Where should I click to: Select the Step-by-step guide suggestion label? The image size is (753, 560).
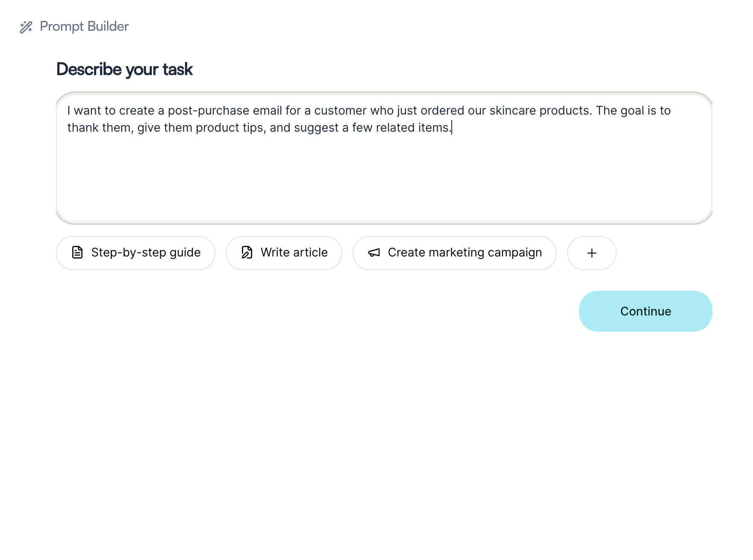(x=146, y=253)
